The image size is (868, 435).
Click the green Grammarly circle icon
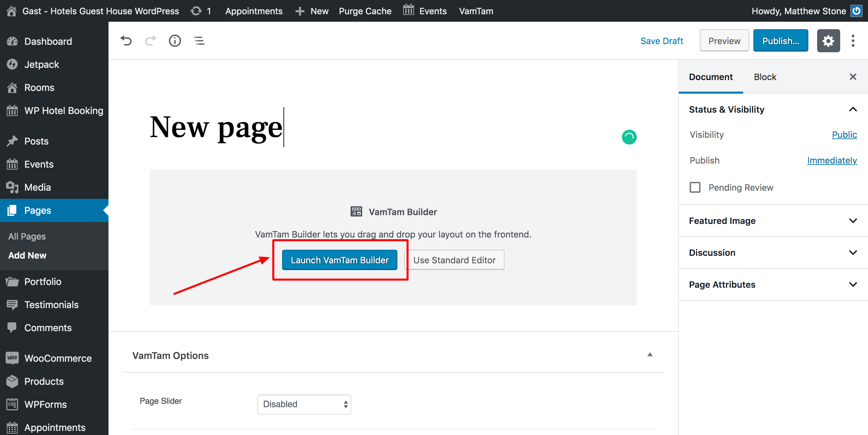(629, 137)
